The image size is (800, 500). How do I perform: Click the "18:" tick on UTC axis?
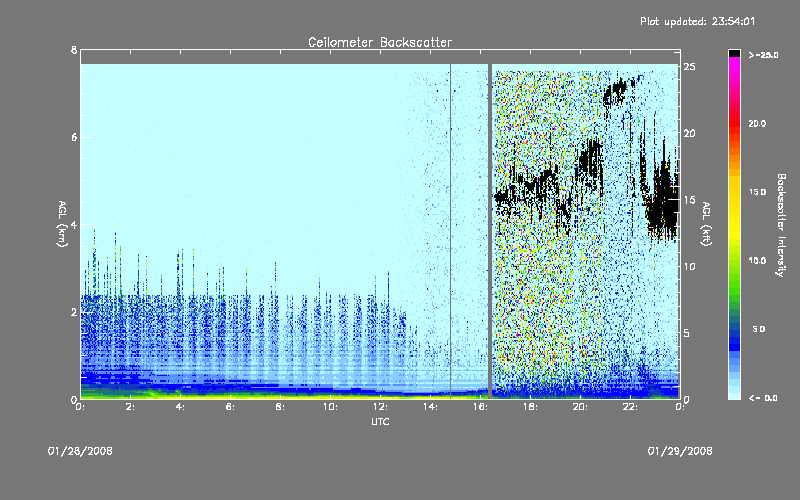coord(530,407)
